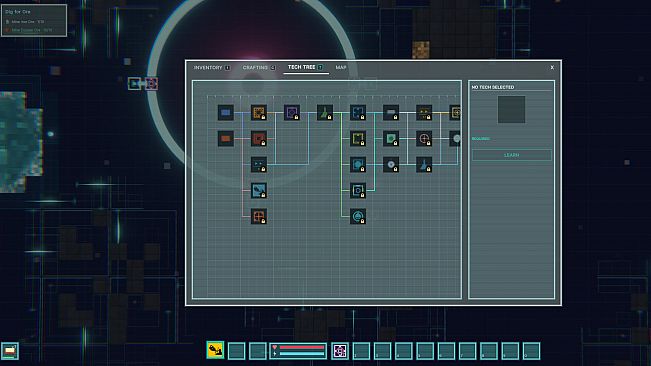Image resolution: width=651 pixels, height=366 pixels.
Task: Close the tech tree window
Action: 552,67
